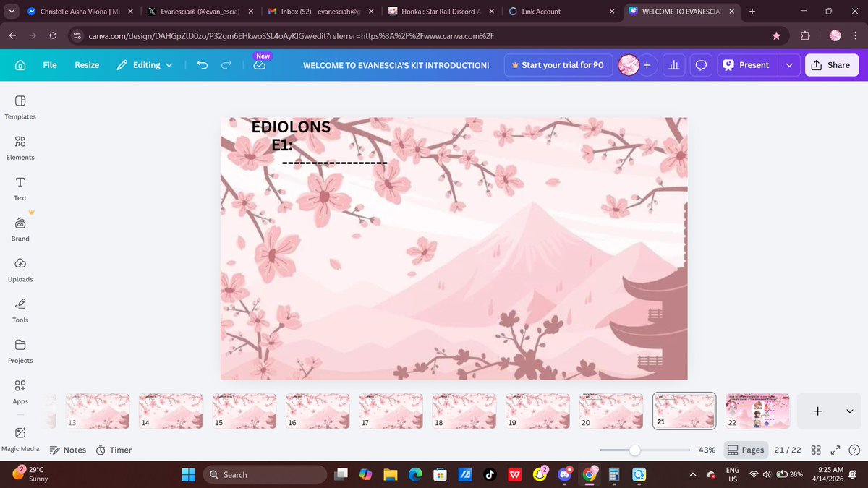Toggle the Pages view button
This screenshot has height=488, width=868.
tap(745, 450)
